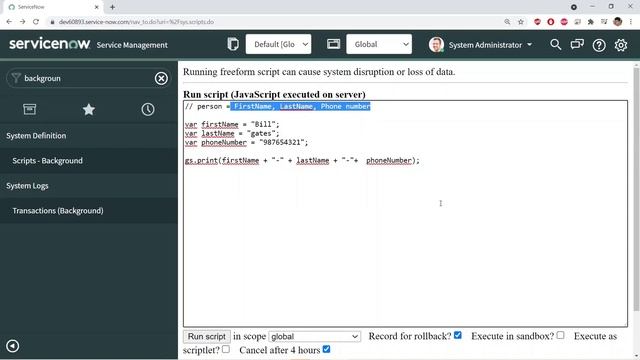Click the filter funnel icon in navigator
640x360 pixels.
coord(16,78)
